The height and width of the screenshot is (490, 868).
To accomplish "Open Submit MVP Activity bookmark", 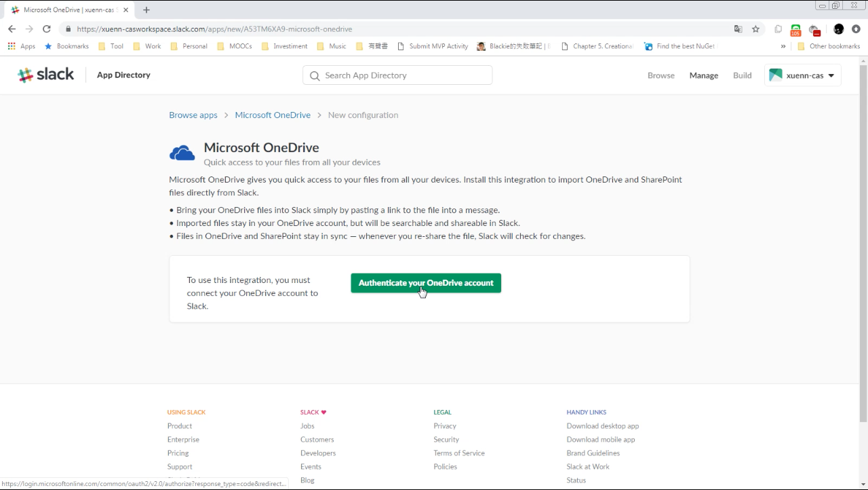I will coord(433,46).
